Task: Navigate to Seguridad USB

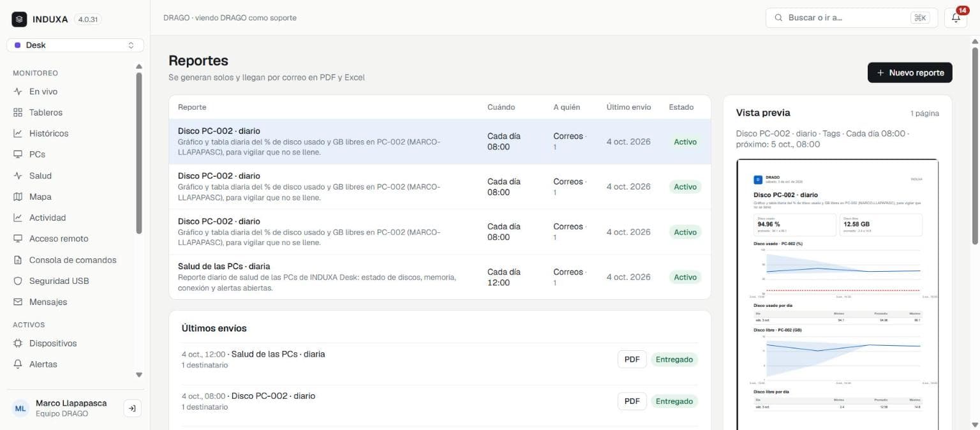Action: point(70,281)
